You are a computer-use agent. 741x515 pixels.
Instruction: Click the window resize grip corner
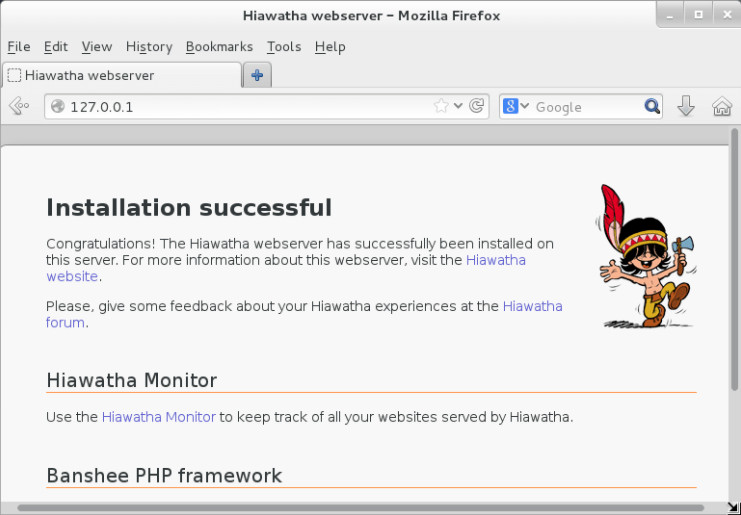733,507
